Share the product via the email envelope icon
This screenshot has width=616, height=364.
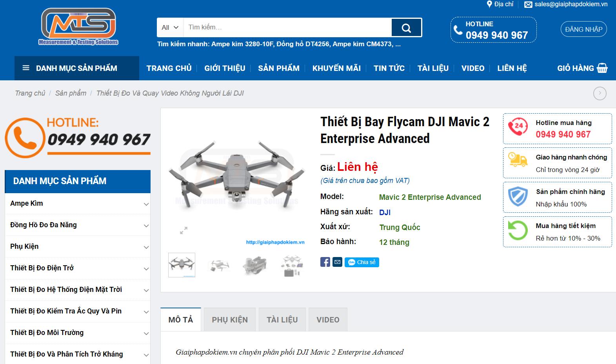click(x=337, y=262)
